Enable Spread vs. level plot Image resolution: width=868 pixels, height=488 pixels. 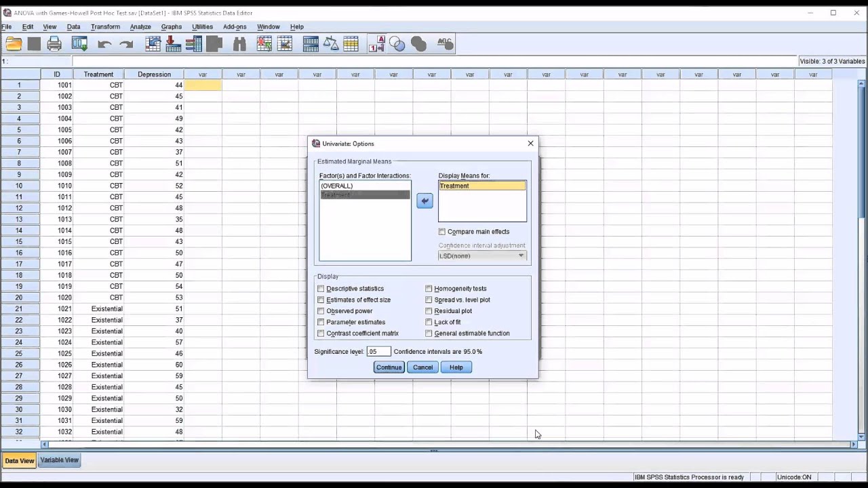[429, 300]
